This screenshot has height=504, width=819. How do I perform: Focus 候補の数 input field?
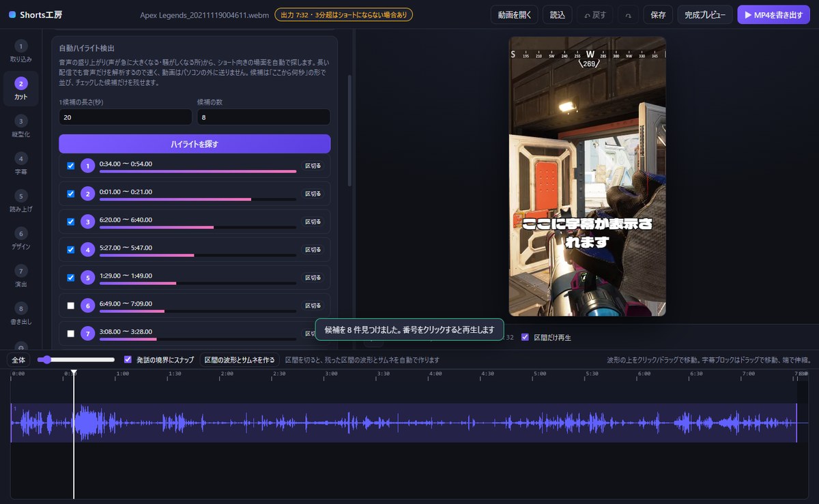point(263,117)
